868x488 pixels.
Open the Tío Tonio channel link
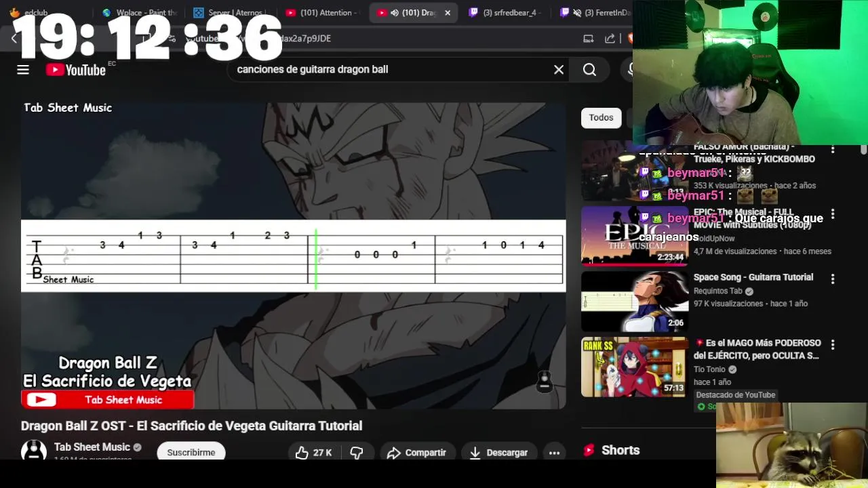click(709, 369)
